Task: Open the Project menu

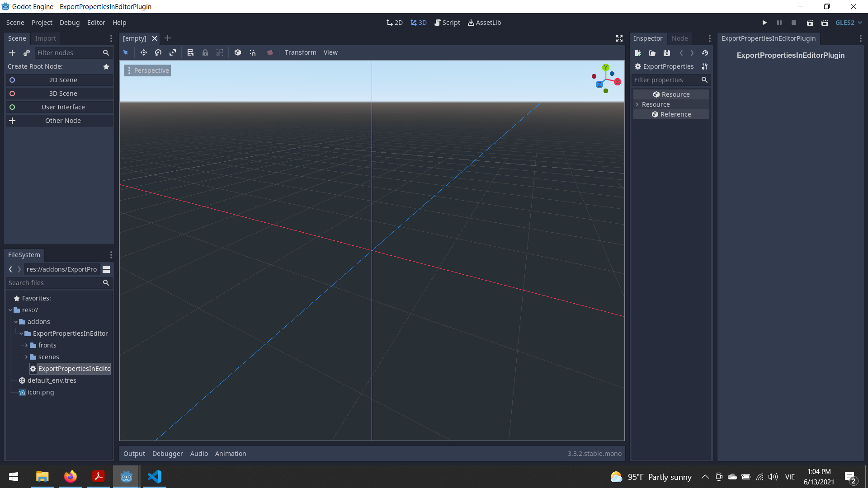Action: tap(42, 23)
